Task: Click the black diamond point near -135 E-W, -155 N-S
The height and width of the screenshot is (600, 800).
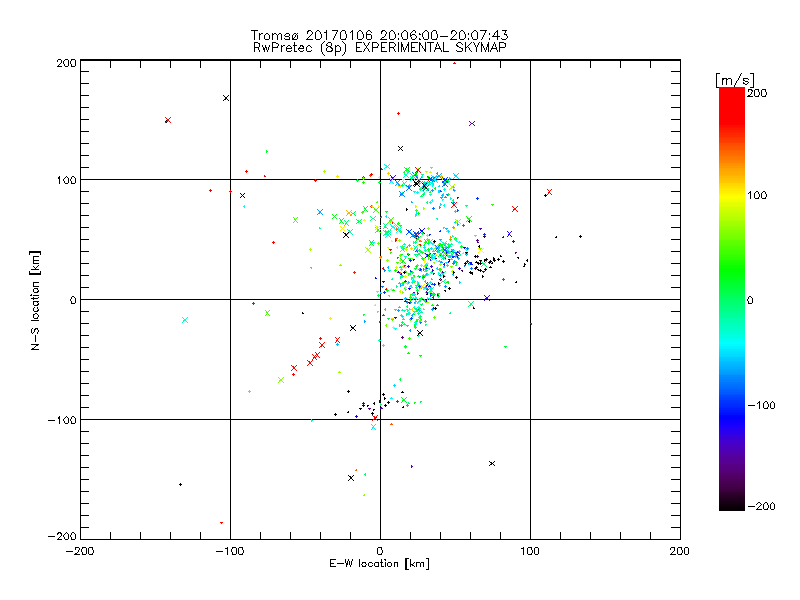Action: click(x=181, y=485)
